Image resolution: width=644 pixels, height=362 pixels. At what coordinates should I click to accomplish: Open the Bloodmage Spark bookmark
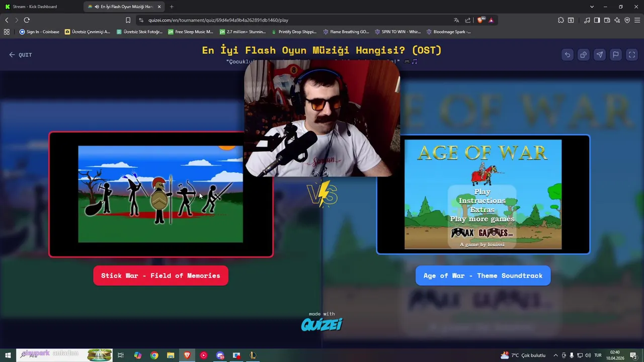coord(449,32)
